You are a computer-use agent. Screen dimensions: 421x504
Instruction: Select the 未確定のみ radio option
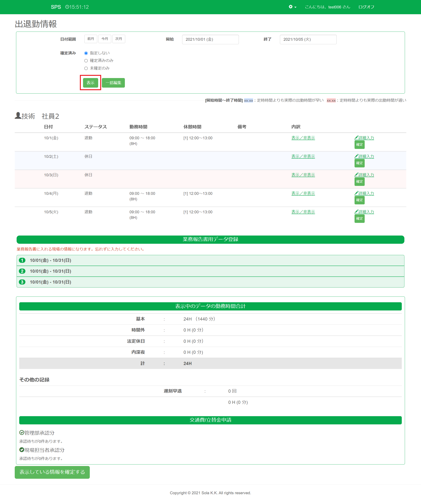click(x=86, y=68)
